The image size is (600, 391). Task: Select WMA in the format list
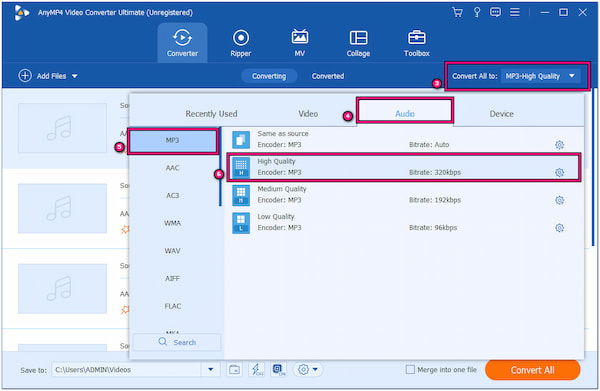point(173,223)
